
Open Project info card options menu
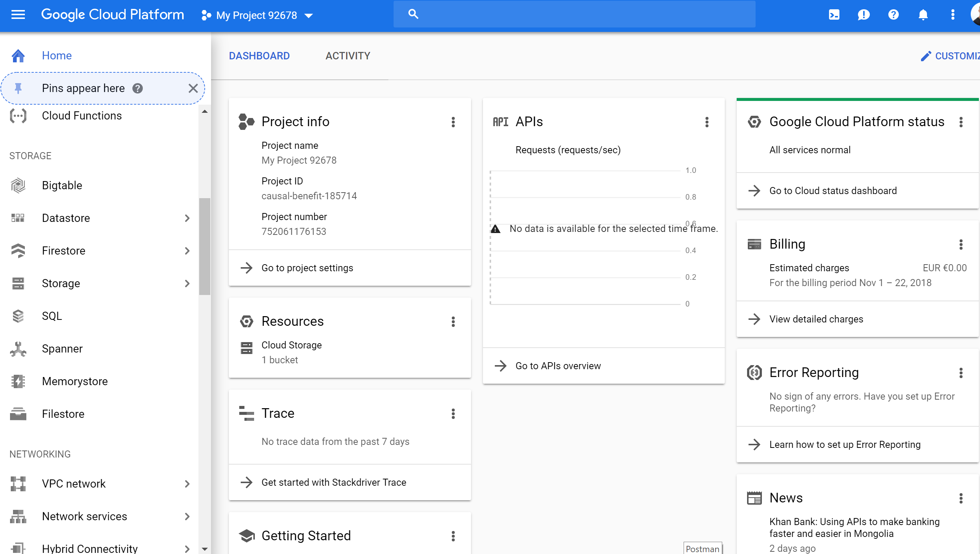(x=453, y=122)
